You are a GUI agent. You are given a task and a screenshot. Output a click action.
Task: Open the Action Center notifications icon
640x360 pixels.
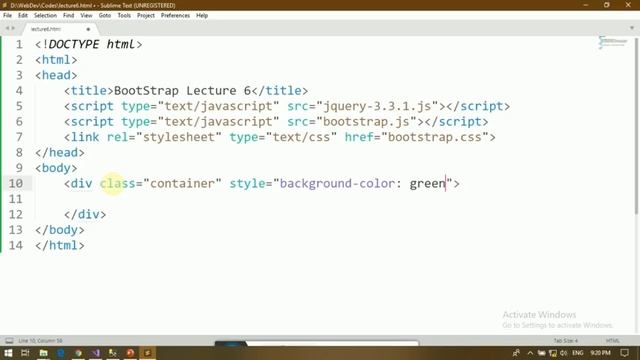624,353
